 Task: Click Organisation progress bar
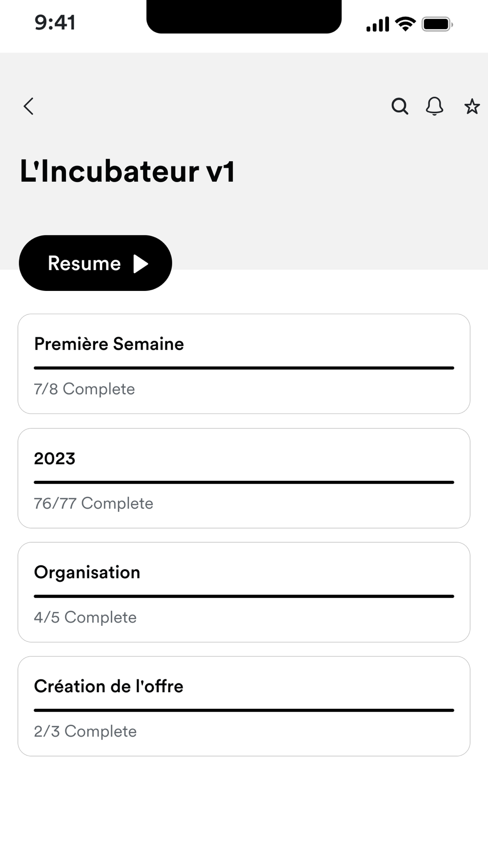244,596
